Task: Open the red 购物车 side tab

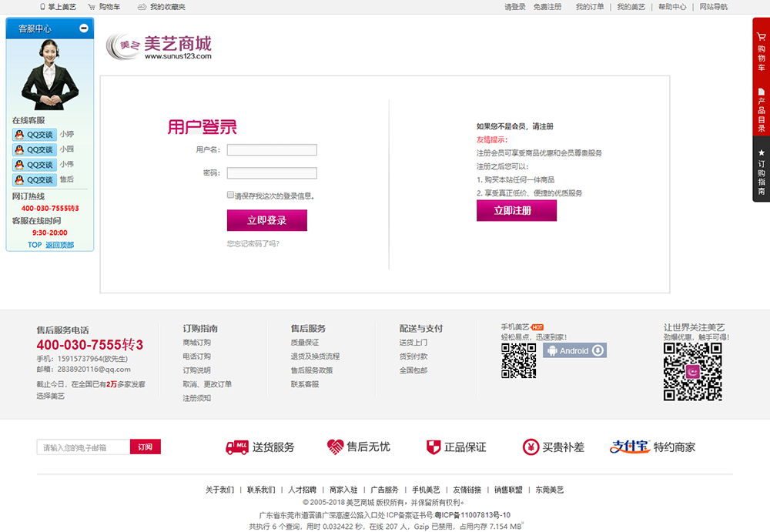Action: [762, 52]
